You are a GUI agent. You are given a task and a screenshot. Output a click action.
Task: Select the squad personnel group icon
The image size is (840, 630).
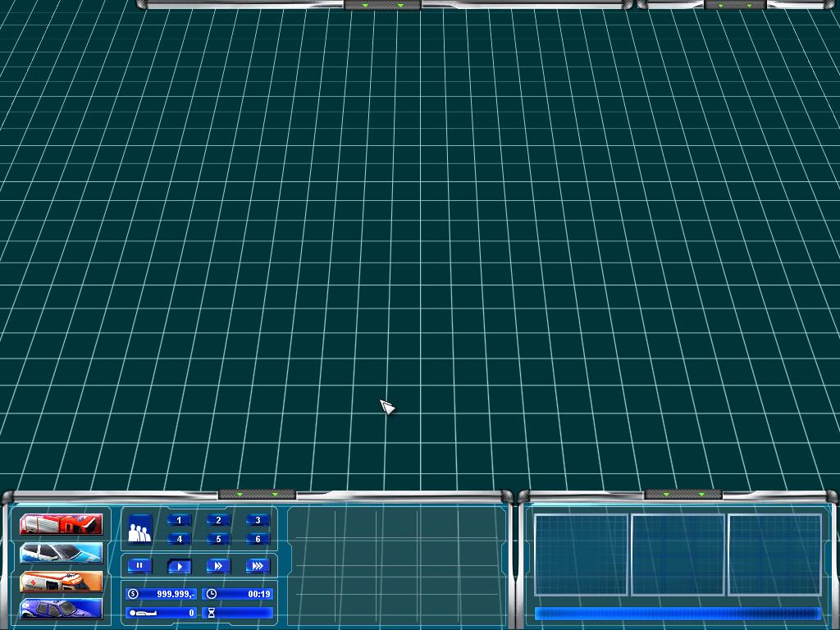point(139,529)
